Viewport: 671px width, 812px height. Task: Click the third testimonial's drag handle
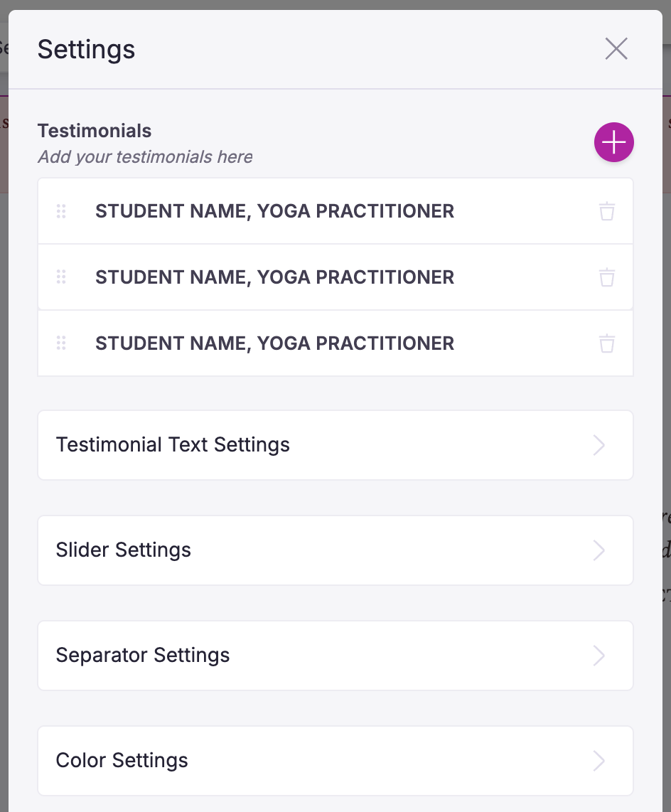(61, 343)
